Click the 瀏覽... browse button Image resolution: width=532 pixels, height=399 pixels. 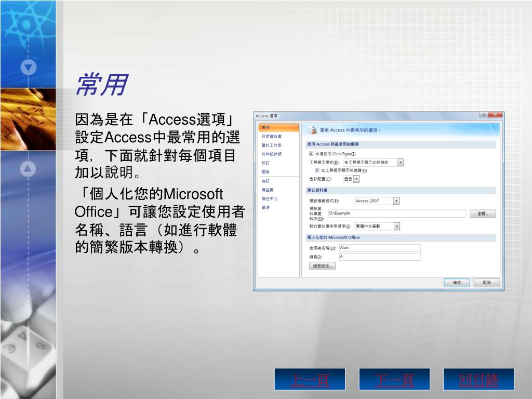[x=483, y=214]
